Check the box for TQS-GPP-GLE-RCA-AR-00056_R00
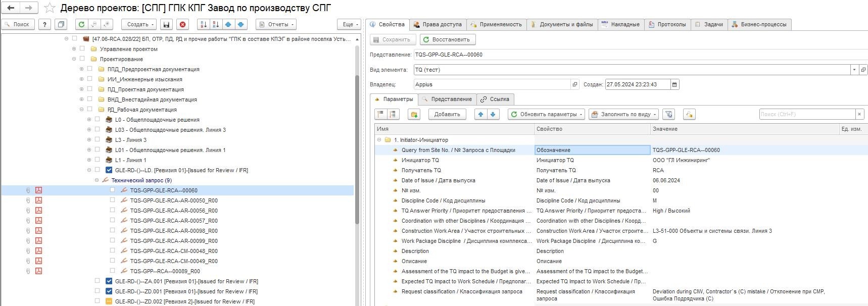 tap(113, 211)
